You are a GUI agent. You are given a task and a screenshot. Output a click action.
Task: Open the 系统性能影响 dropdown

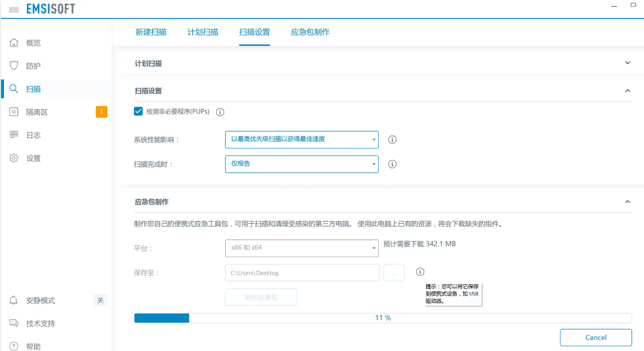pos(301,140)
